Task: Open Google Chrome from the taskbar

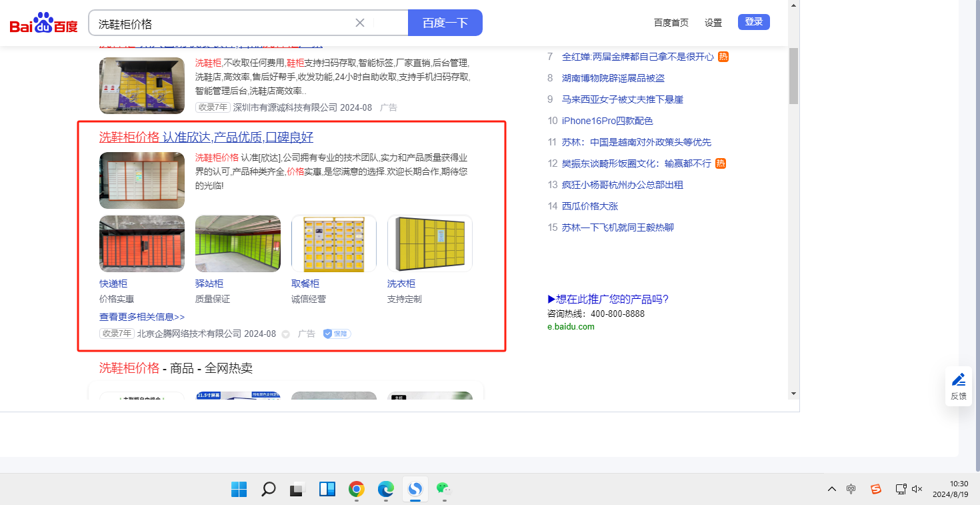Action: point(357,490)
